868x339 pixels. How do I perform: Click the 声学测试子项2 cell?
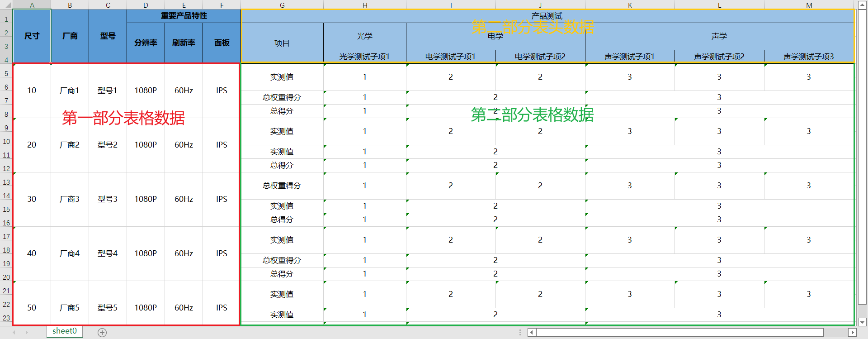[719, 57]
